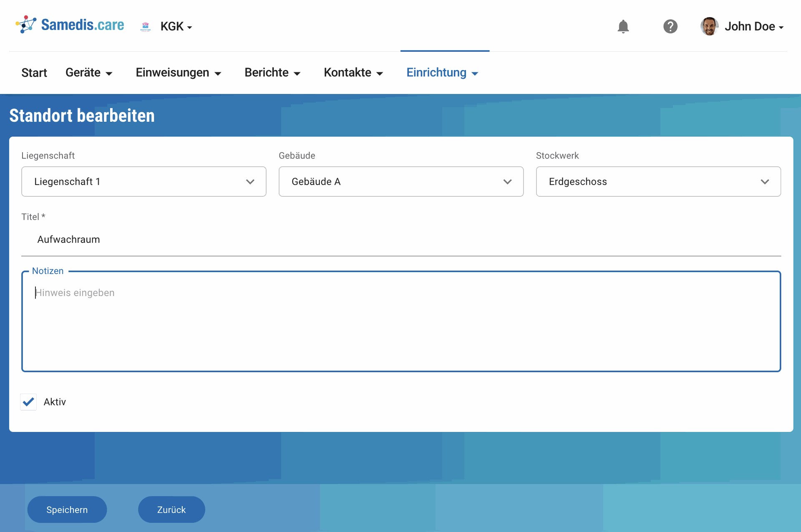Click the Standort bearbeiten heading
This screenshot has height=532, width=801.
[82, 116]
